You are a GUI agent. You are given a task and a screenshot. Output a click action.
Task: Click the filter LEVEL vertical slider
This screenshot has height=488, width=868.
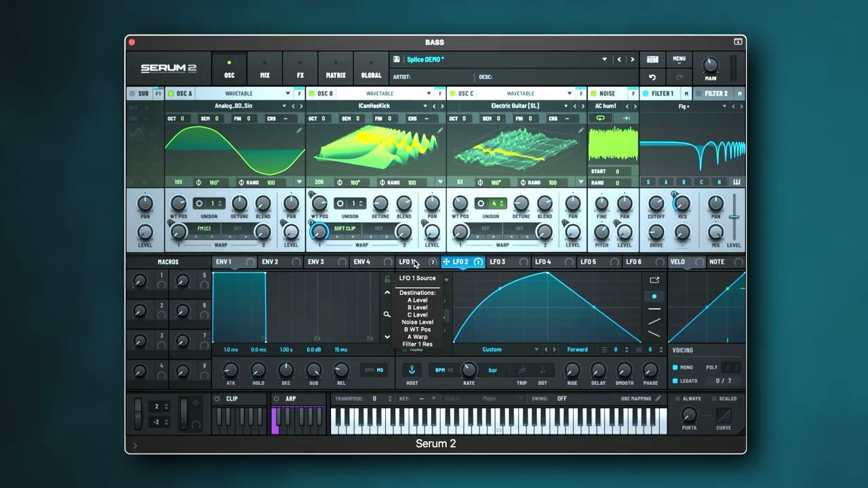pos(734,217)
